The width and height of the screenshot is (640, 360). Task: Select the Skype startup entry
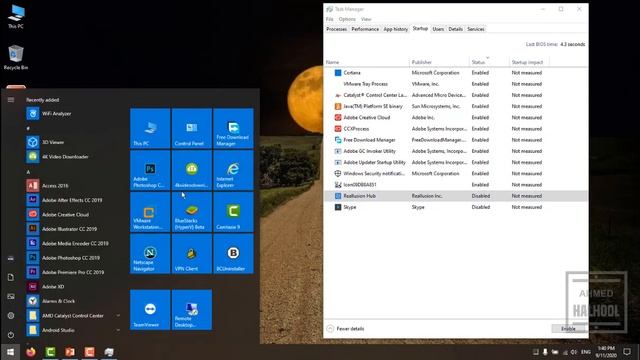456,207
